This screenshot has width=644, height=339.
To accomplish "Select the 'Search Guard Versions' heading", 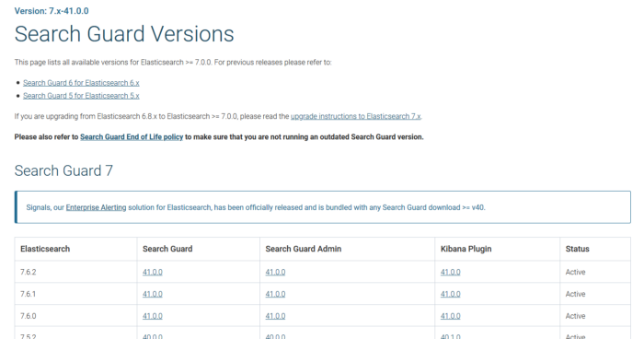I will [x=124, y=34].
